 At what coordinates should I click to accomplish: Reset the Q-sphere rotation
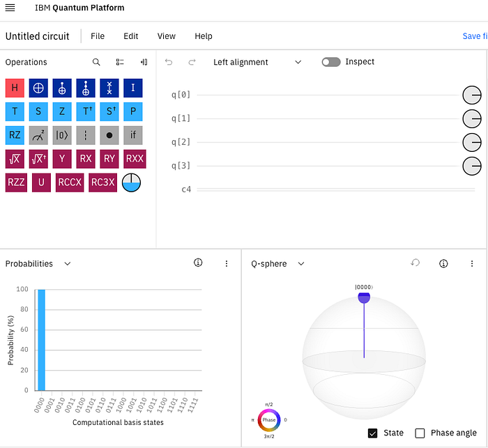click(415, 263)
